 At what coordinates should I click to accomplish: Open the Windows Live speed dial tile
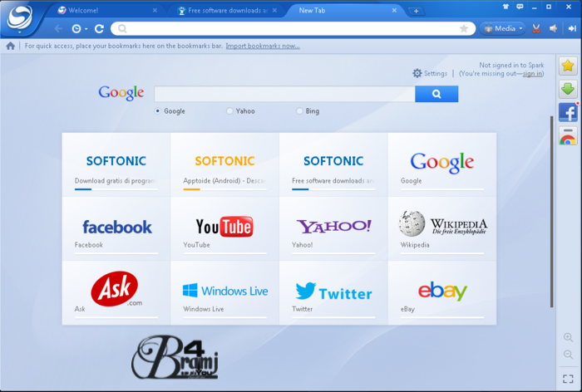[225, 292]
